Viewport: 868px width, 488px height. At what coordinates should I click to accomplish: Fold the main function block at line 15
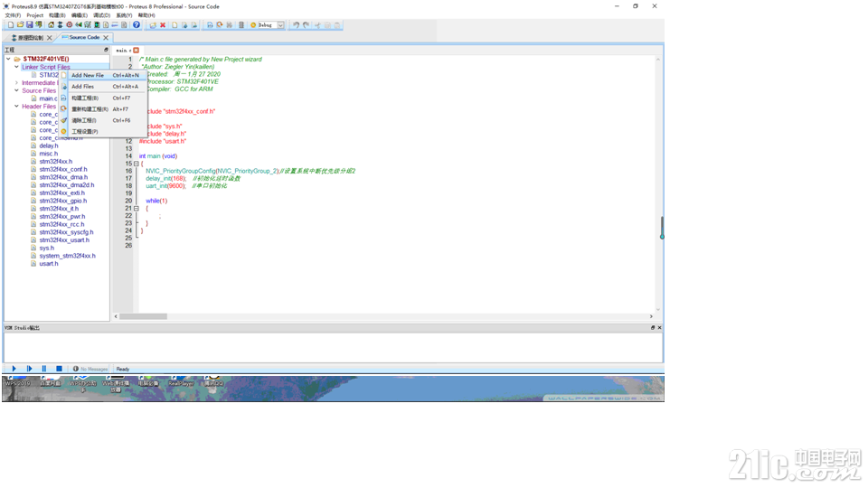pos(137,164)
